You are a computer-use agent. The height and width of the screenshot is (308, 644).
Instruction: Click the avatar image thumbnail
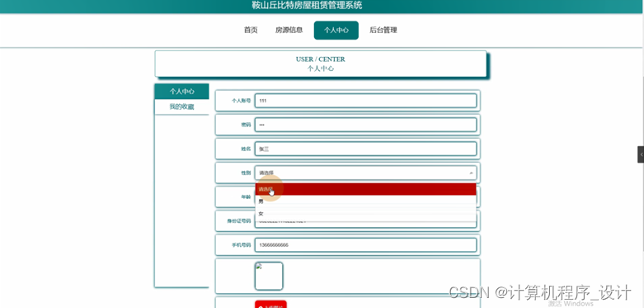click(x=269, y=276)
